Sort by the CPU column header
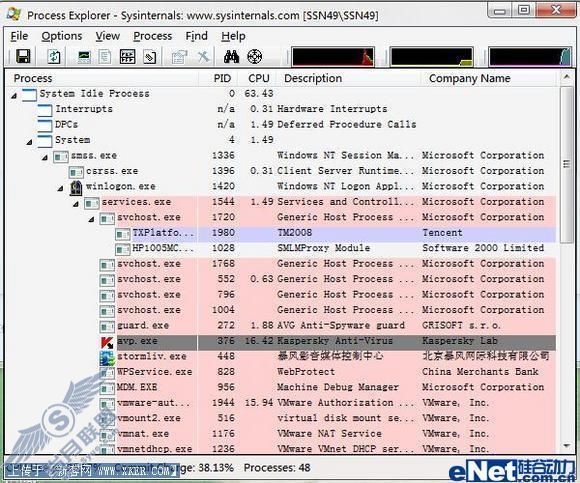This screenshot has height=483, width=580. pos(257,78)
